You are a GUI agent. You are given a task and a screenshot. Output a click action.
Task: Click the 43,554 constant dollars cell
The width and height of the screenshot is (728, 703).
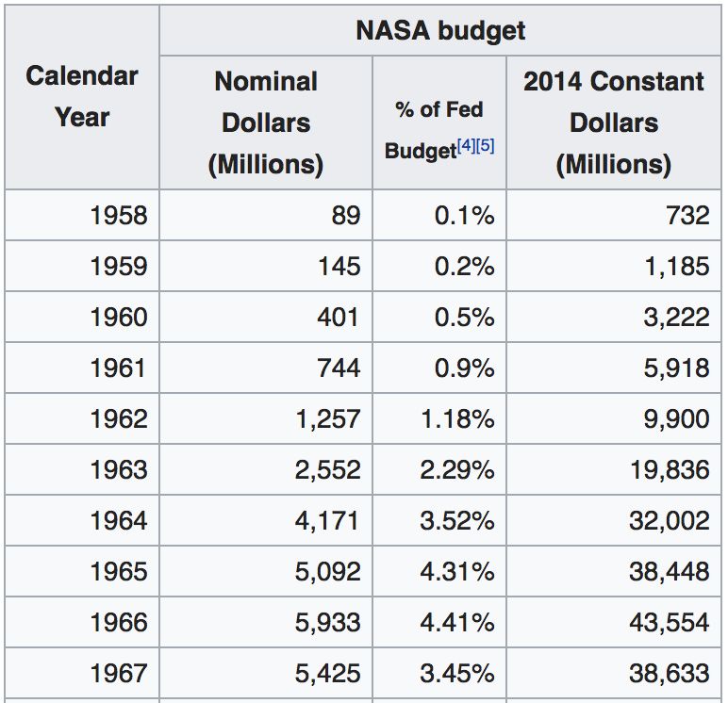[670, 622]
